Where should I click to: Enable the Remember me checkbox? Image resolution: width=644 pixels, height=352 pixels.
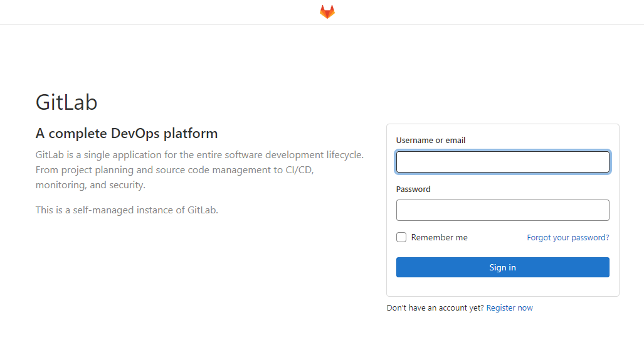coord(401,237)
